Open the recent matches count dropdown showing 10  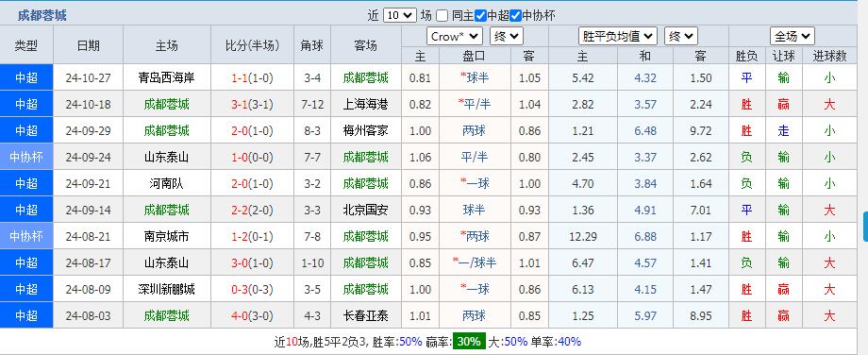click(400, 15)
